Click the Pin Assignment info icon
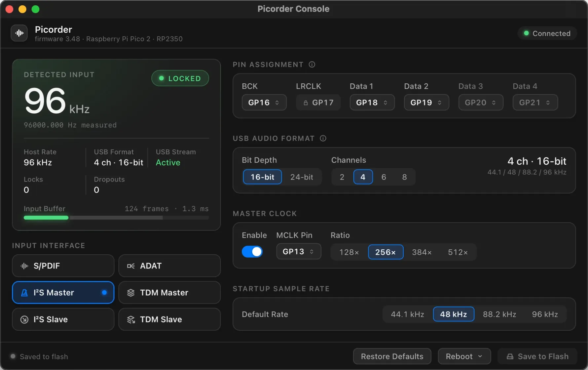588x370 pixels. (312, 64)
